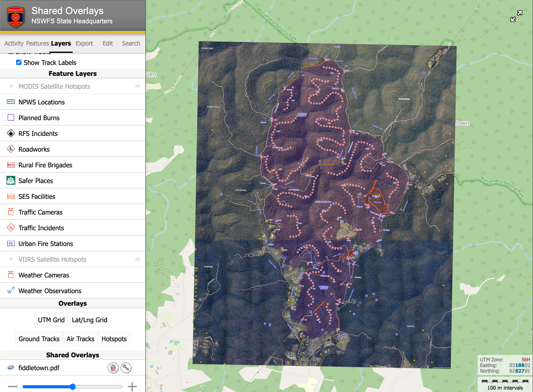The height and width of the screenshot is (392, 533).
Task: Click the Urban Fire Stations FS icon
Action: pyautogui.click(x=11, y=244)
